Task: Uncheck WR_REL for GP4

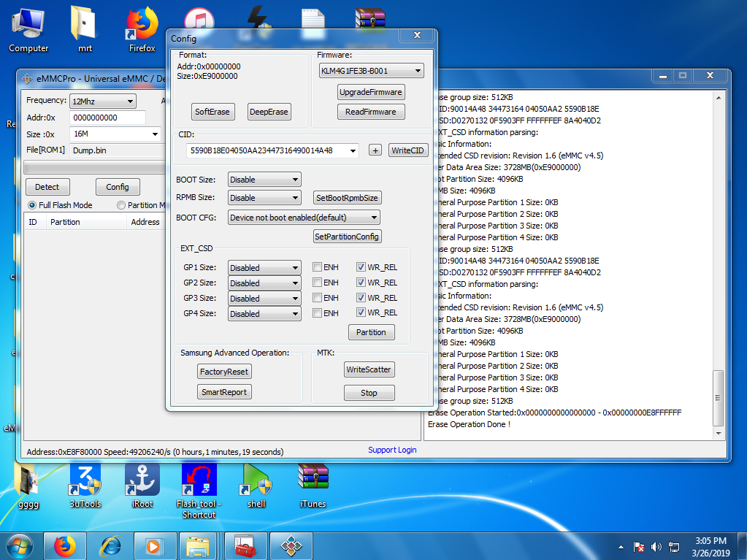Action: tap(361, 312)
